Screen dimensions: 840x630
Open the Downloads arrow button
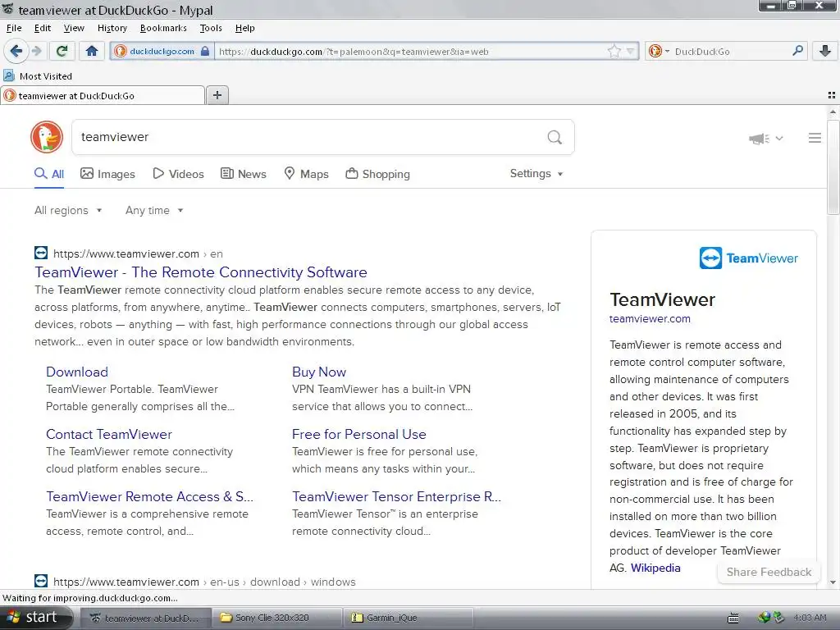tap(825, 51)
